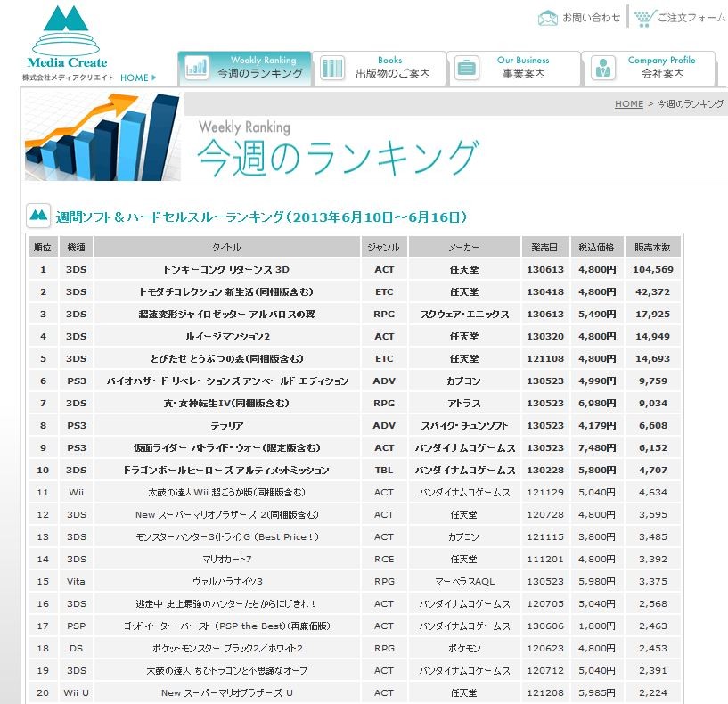Click maker スパイク・チュンソフト

click(x=464, y=425)
